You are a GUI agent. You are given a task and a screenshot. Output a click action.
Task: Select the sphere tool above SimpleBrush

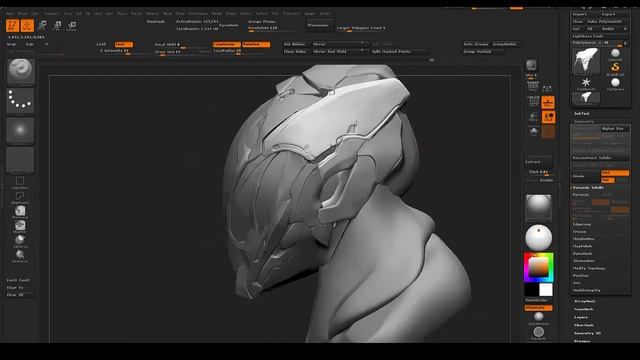tap(615, 53)
